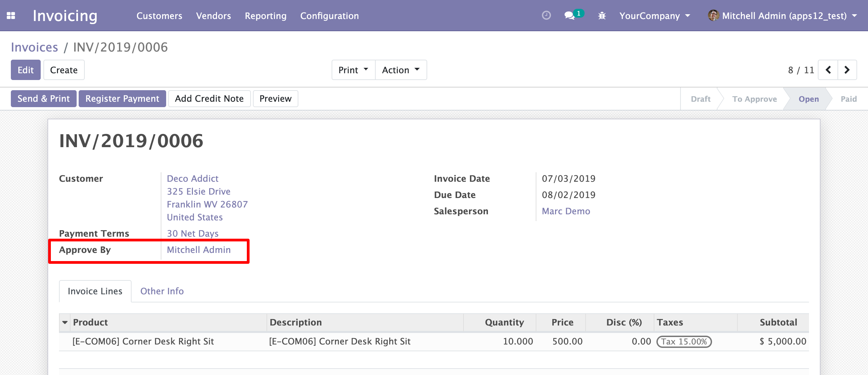Go to next invoice record arrow
Image resolution: width=868 pixels, height=375 pixels.
click(847, 70)
